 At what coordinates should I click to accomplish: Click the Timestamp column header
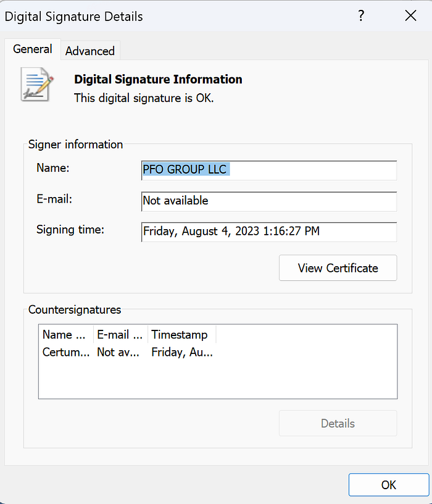(180, 335)
